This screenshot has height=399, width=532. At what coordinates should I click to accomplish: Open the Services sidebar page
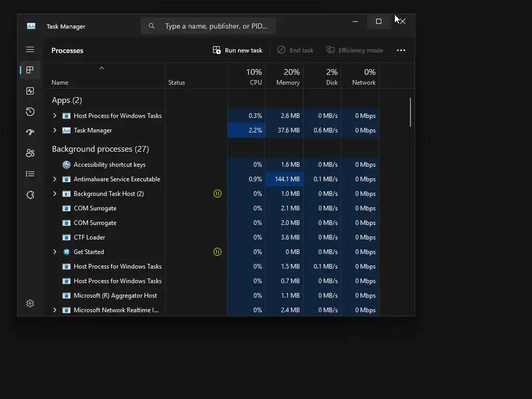coord(30,195)
